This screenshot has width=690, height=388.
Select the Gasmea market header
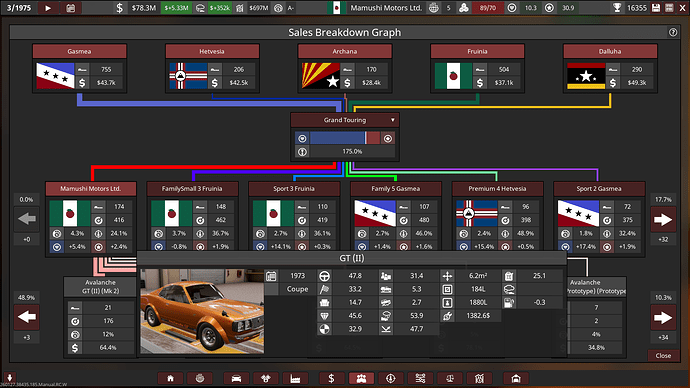(80, 51)
